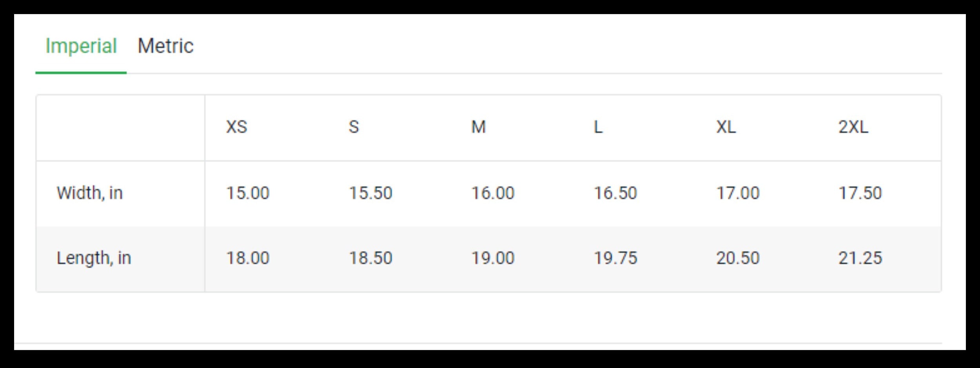980x368 pixels.
Task: Click the "Width, in" row label
Action: click(x=90, y=193)
